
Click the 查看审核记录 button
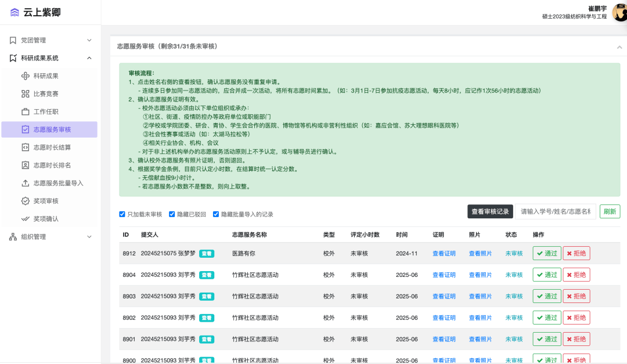pyautogui.click(x=490, y=212)
